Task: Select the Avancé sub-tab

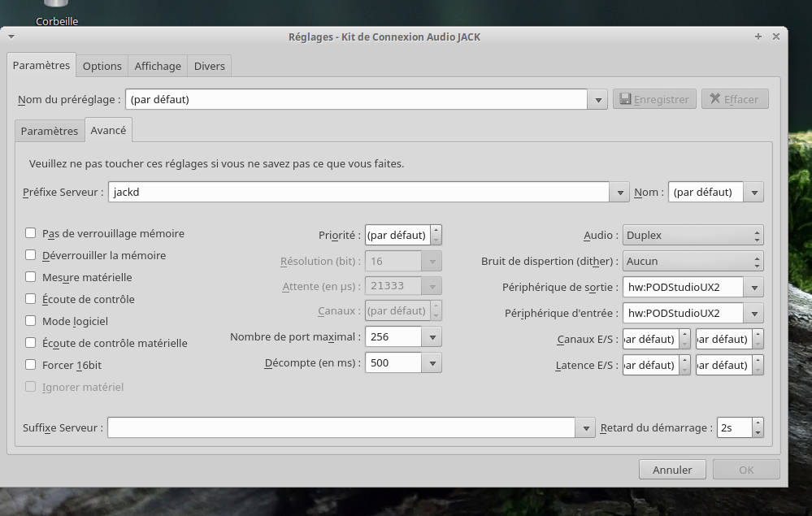Action: coord(108,130)
